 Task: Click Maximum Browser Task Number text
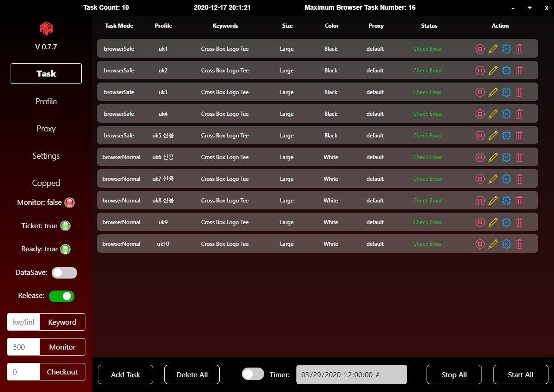click(360, 7)
